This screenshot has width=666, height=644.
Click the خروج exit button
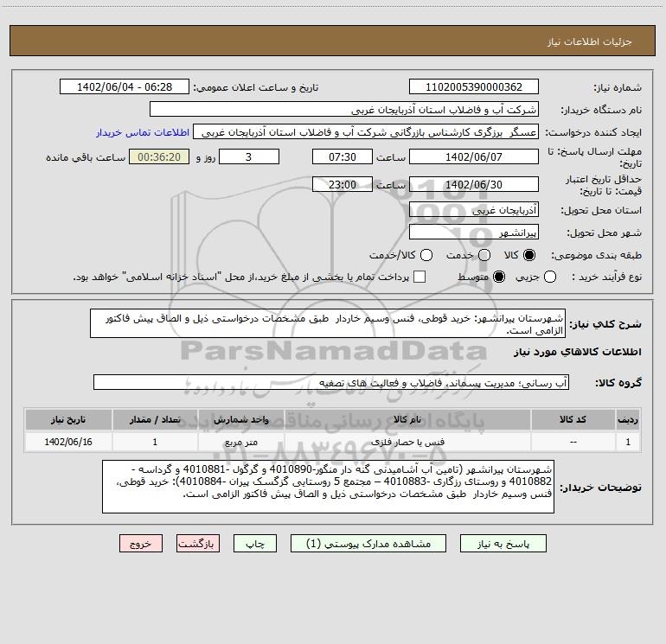[x=141, y=544]
